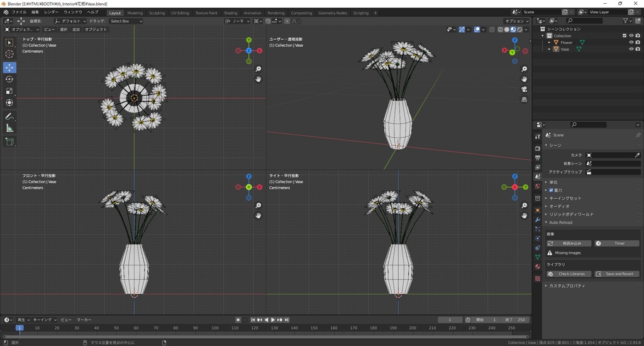Toggle the gravity (重力) checkbox
The width and height of the screenshot is (644, 346).
[551, 190]
